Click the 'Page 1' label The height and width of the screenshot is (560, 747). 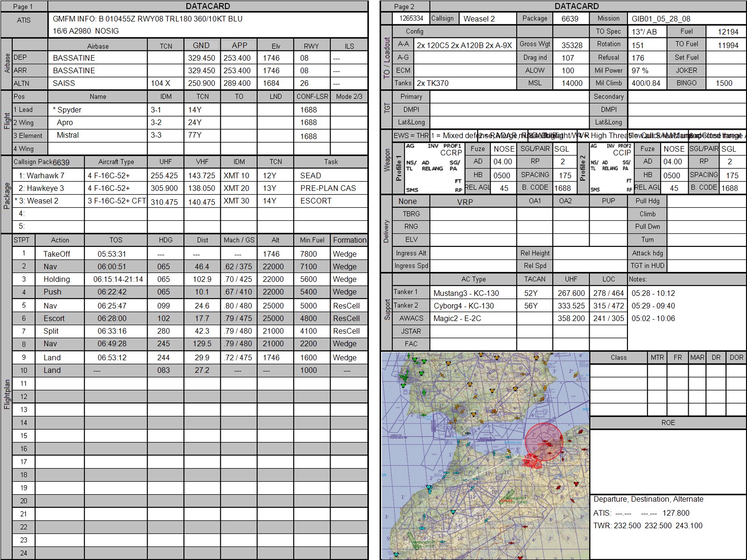tap(23, 7)
